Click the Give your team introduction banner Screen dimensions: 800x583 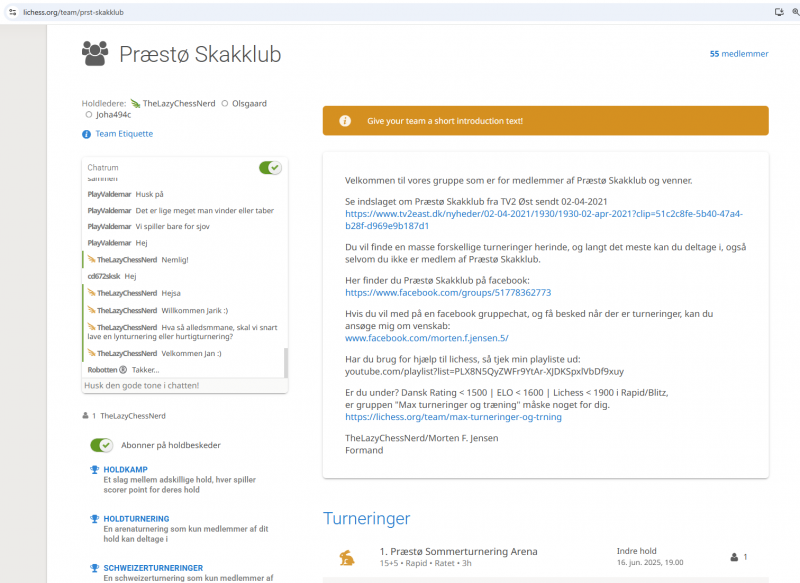click(x=545, y=121)
